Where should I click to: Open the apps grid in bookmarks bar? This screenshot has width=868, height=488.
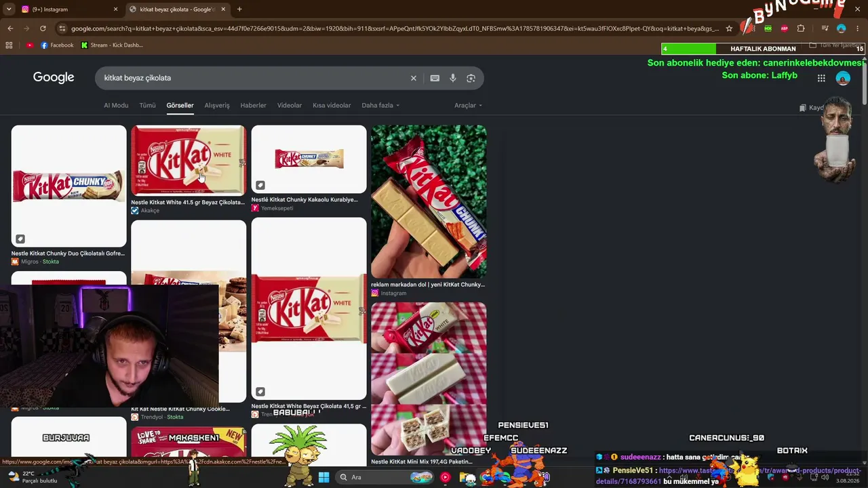(9, 45)
